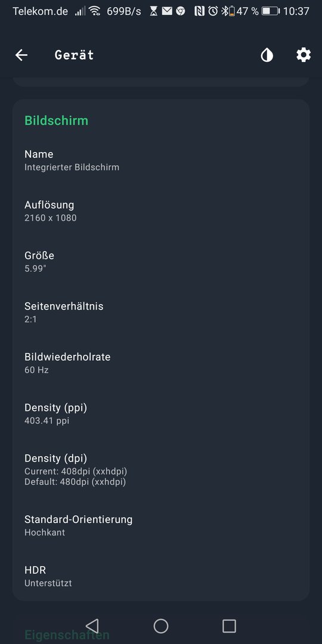Tap the Android home circle button
This screenshot has width=322, height=644.
[161, 626]
